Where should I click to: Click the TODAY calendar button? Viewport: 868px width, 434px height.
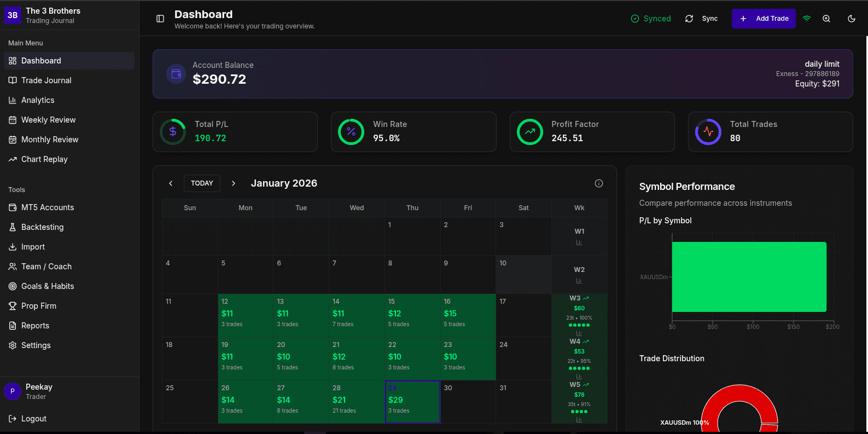pos(202,183)
